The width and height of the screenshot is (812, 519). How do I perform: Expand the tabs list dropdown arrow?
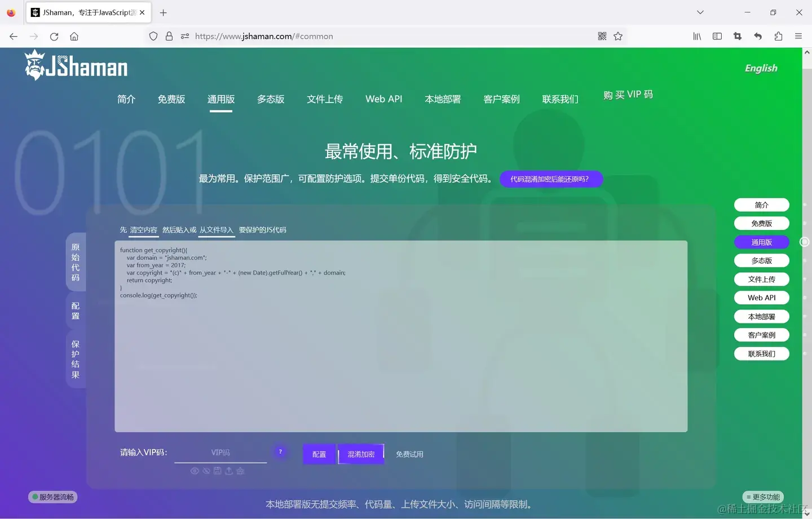coord(700,12)
